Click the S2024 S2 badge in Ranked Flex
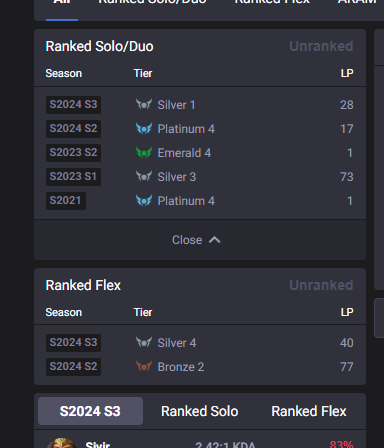The image size is (384, 448). [x=73, y=367]
